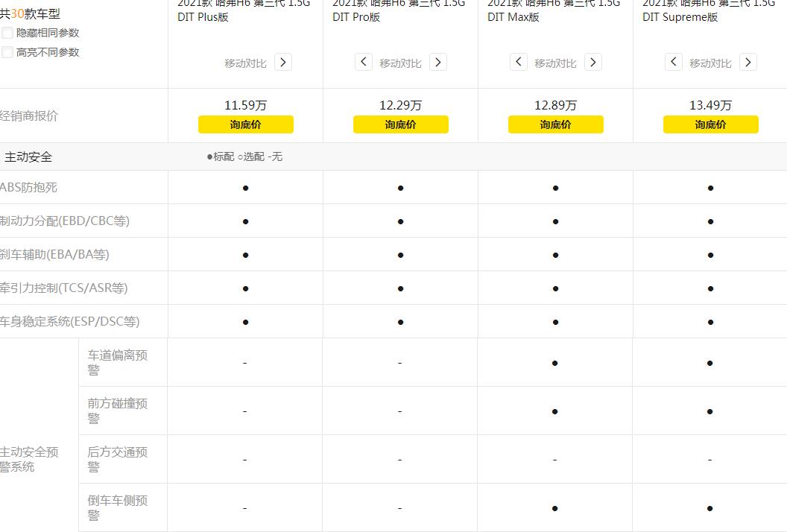This screenshot has width=787, height=532.
Task: Check the 隐藏相同参数 checkbox
Action: [7, 33]
